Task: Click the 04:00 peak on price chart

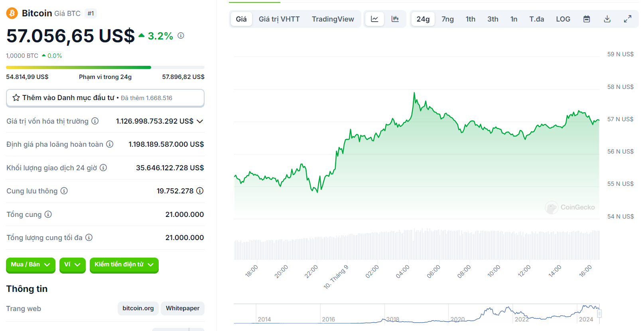Action: click(x=414, y=93)
